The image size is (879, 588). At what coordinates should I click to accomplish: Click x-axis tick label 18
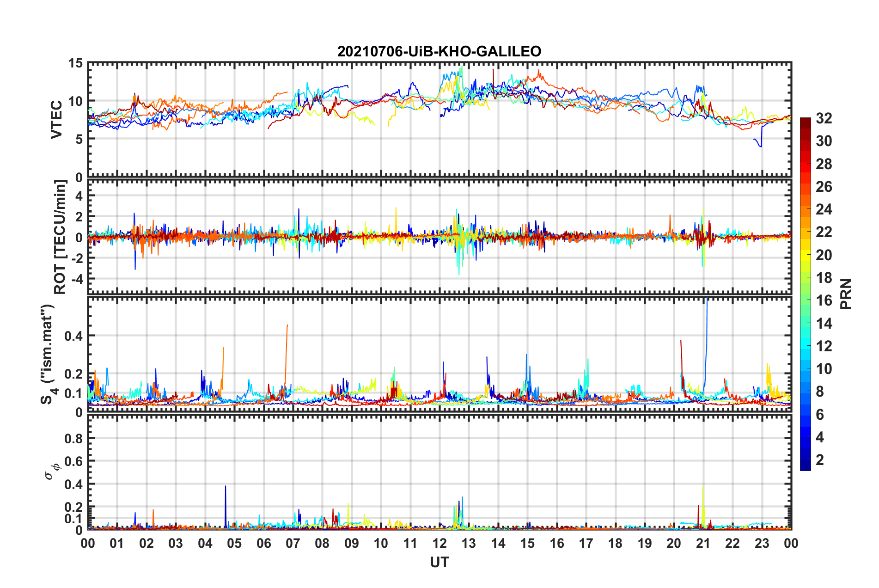tap(615, 543)
